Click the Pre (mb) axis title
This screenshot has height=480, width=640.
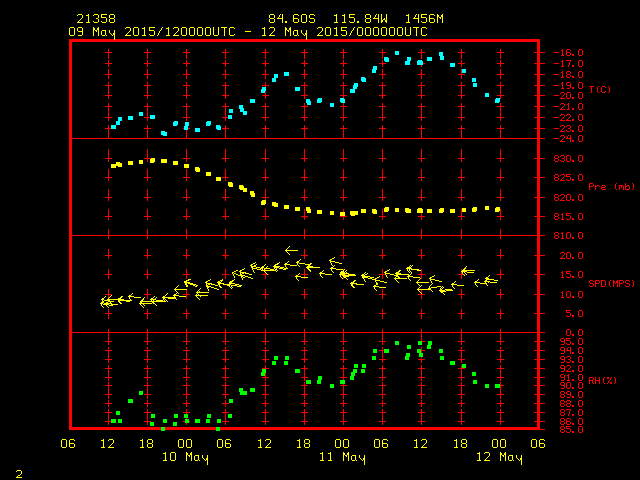coord(611,187)
